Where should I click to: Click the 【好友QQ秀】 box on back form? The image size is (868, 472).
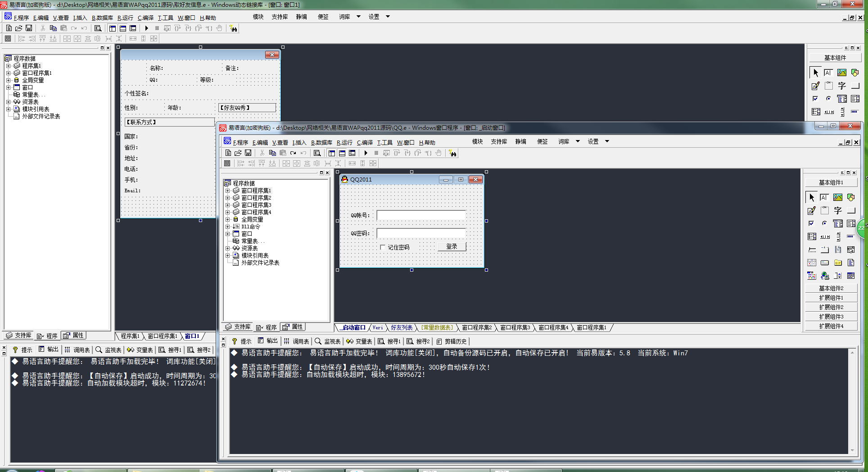pyautogui.click(x=247, y=108)
